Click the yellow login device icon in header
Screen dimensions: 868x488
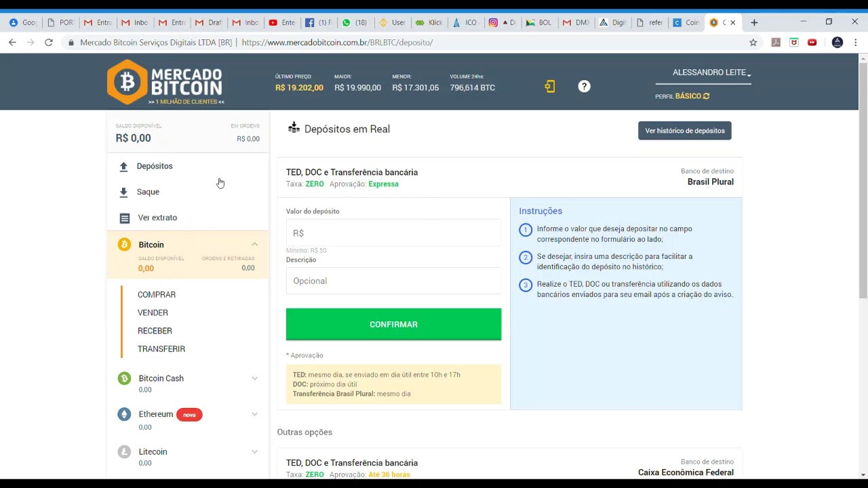[x=550, y=86]
